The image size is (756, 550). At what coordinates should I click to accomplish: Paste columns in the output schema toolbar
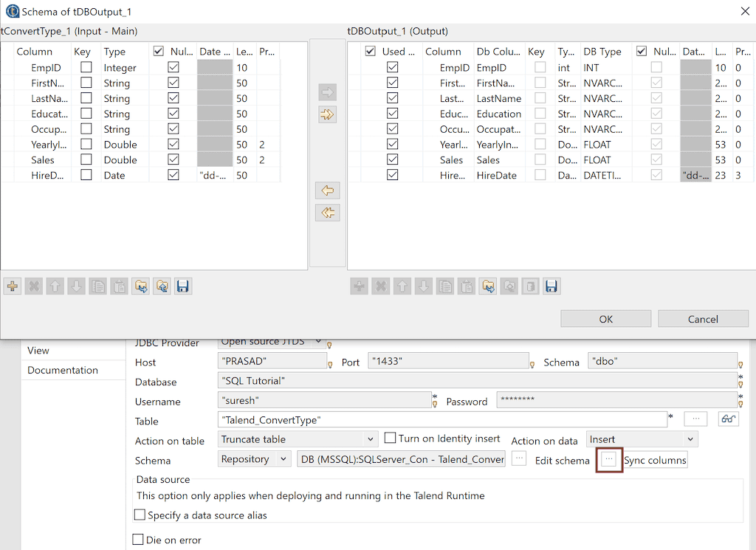(467, 286)
